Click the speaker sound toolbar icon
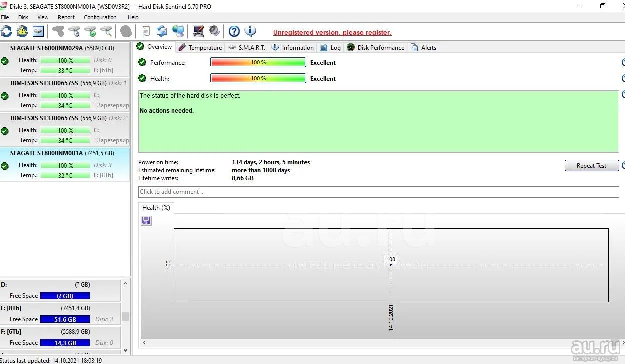 click(214, 31)
